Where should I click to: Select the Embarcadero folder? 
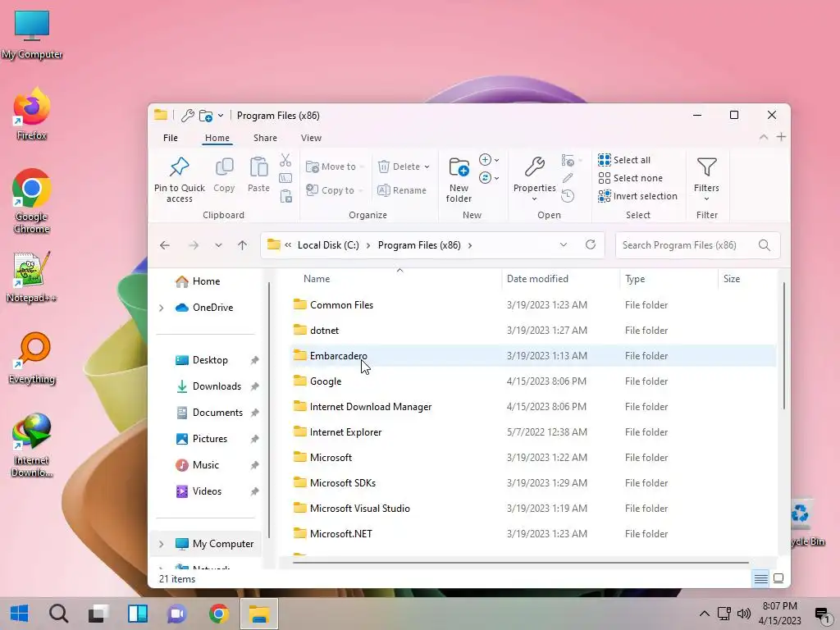pyautogui.click(x=532, y=356)
